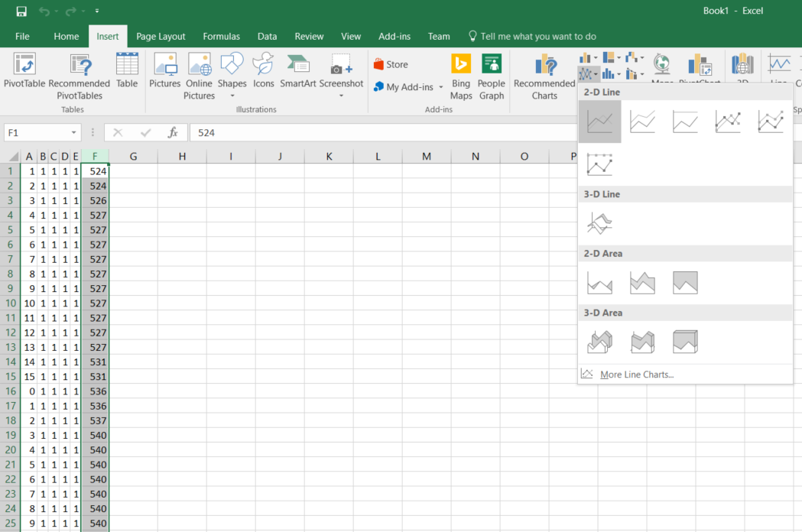Select cell G1 in the worksheet
Viewport: 802px width, 532px height.
click(133, 170)
